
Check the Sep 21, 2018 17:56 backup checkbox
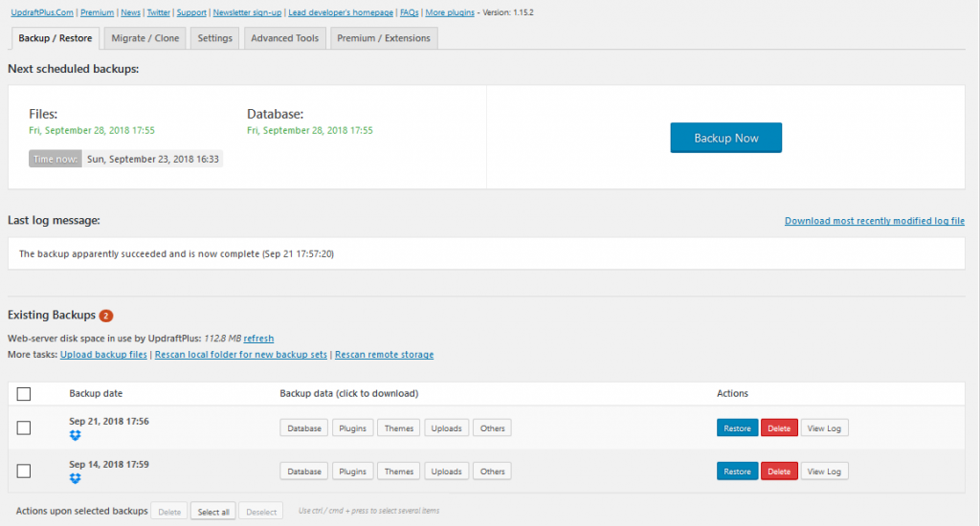[x=24, y=427]
